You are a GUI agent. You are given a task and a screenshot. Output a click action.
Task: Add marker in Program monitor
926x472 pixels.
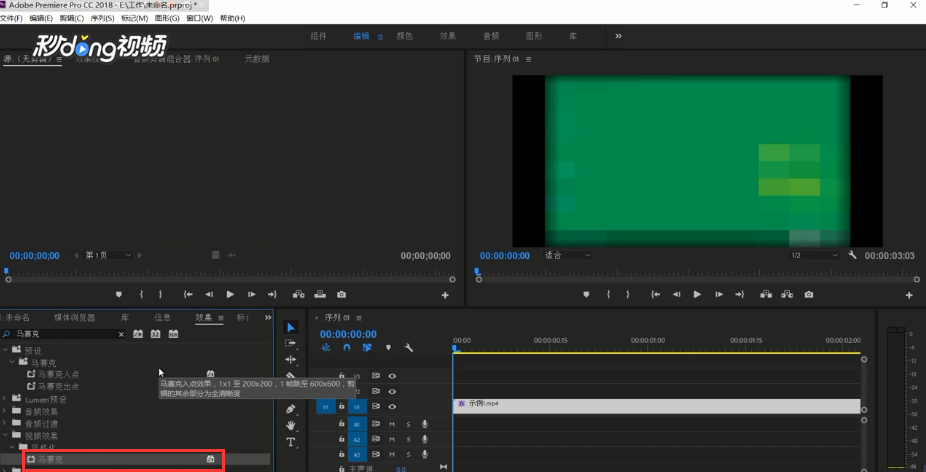586,294
